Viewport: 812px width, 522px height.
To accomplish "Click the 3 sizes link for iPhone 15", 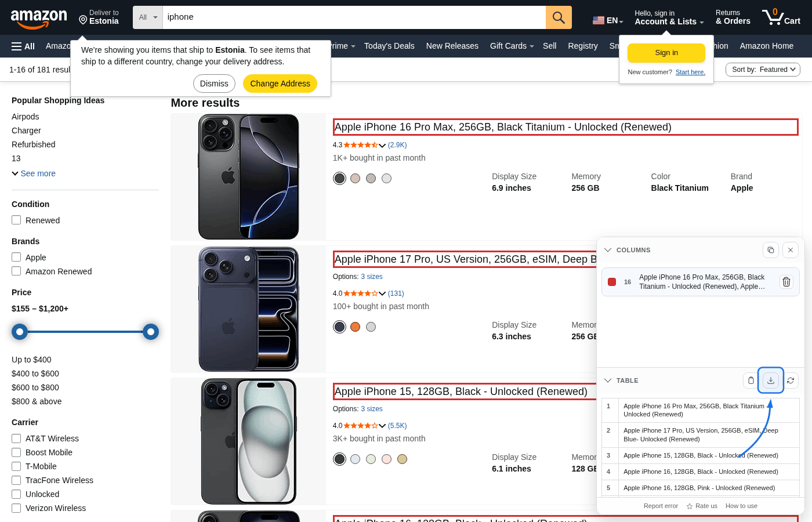I will coord(372,409).
